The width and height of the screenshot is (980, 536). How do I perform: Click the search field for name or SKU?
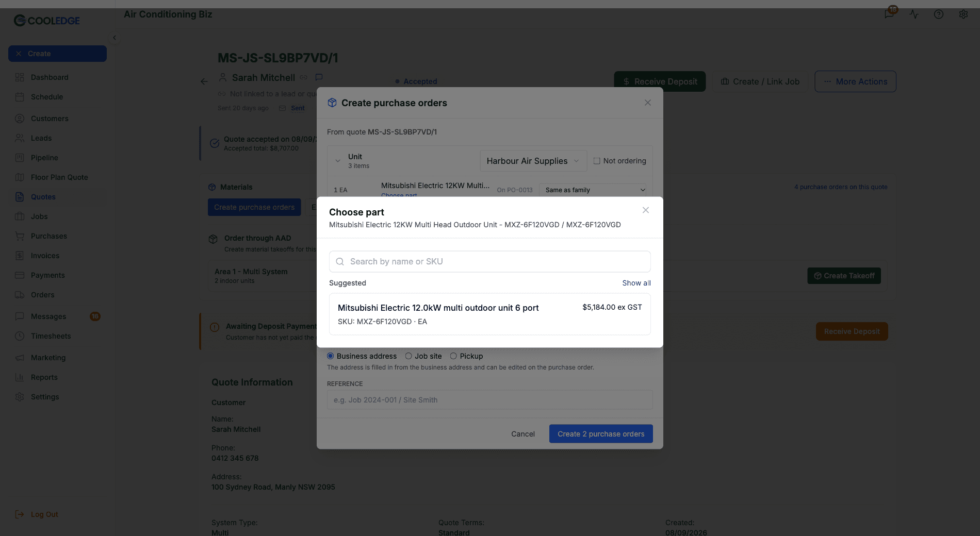(490, 262)
